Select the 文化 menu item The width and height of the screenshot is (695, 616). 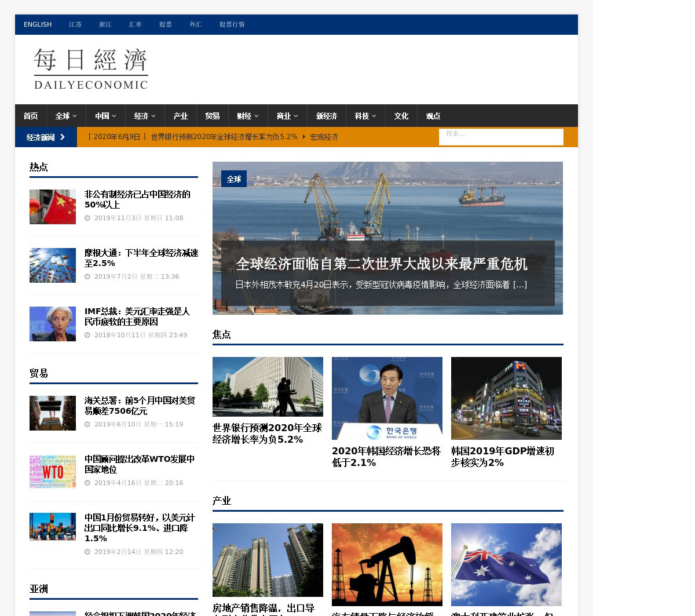pyautogui.click(x=401, y=116)
